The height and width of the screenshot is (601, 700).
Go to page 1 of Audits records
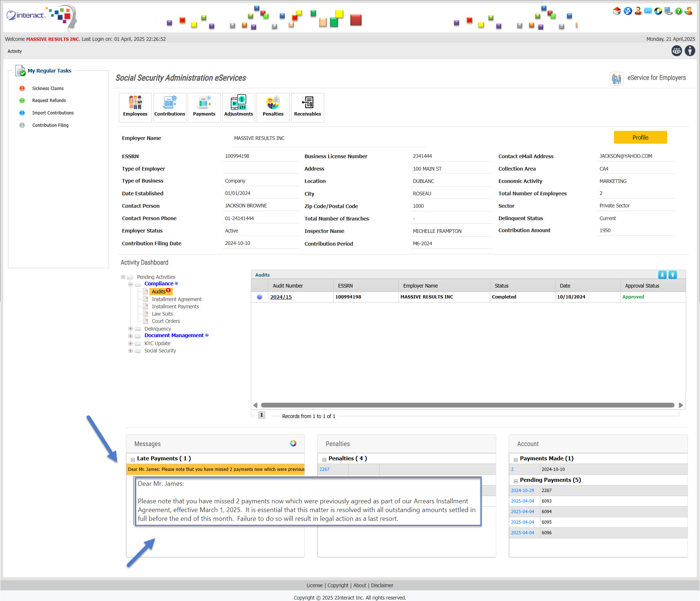[x=261, y=415]
